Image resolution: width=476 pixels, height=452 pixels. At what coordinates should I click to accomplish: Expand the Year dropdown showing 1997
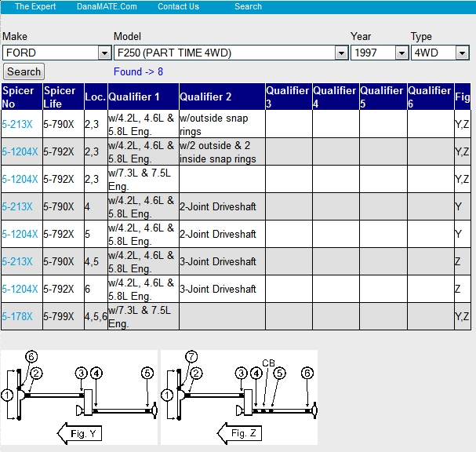pos(380,53)
